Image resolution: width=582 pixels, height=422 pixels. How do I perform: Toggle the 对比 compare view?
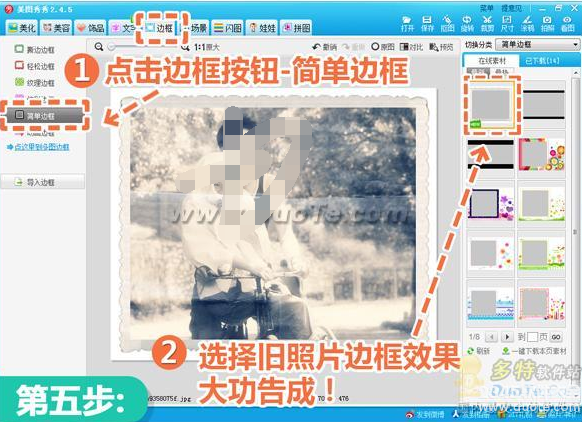coord(412,47)
